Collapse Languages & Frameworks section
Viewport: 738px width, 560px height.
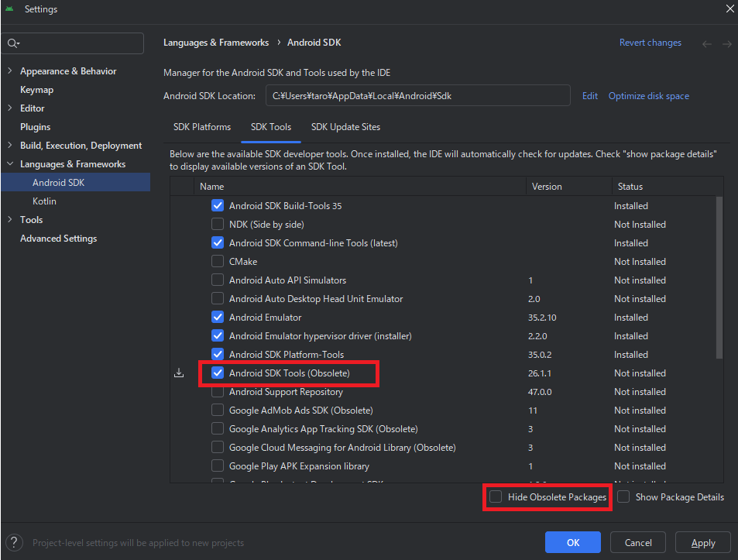(10, 163)
